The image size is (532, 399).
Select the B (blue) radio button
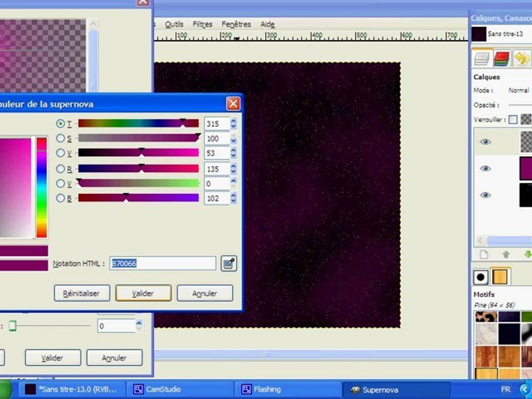click(x=60, y=198)
